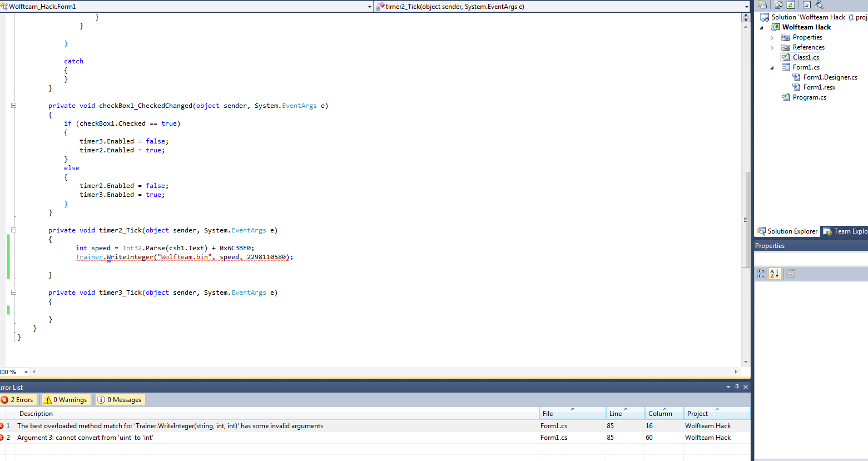Toggle the 0 Messages filter
Viewport: 868px width, 461px height.
coord(120,400)
